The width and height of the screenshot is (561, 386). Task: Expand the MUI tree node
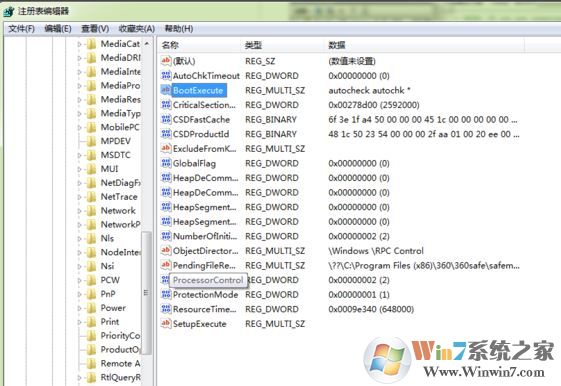pyautogui.click(x=79, y=169)
